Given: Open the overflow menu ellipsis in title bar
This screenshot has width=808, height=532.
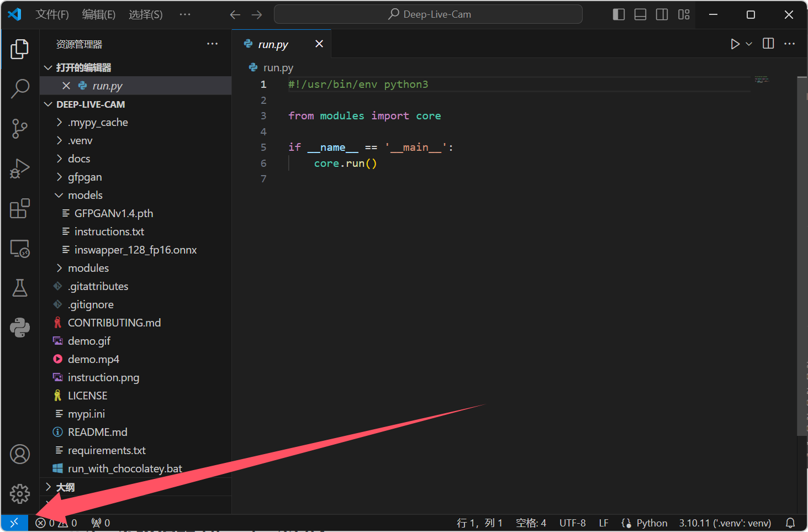Looking at the screenshot, I should (185, 15).
